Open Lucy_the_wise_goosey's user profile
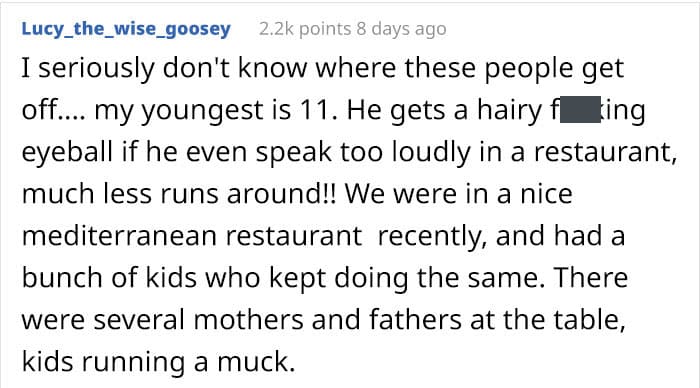The image size is (700, 388). (x=126, y=29)
